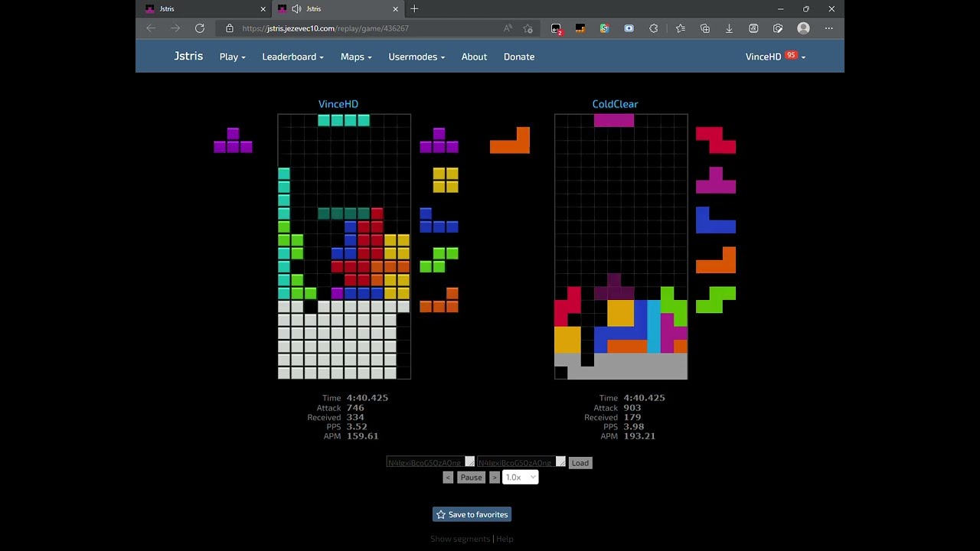Screen dimensions: 980x551
Task: Expand the Leaderboard menu
Action: (x=292, y=57)
